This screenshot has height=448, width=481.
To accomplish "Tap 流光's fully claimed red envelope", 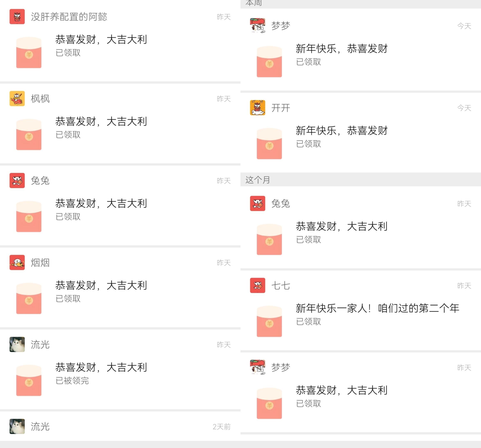I will pyautogui.click(x=29, y=381).
